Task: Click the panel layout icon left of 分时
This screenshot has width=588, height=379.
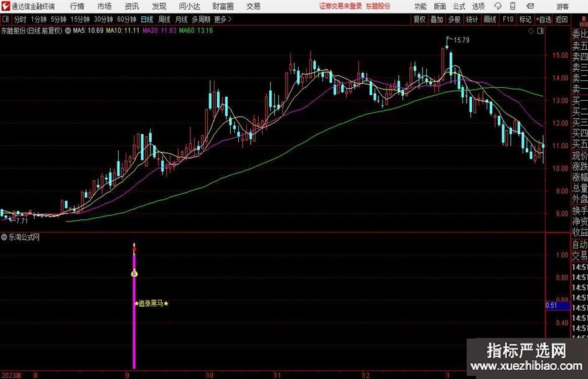Action: click(6, 19)
